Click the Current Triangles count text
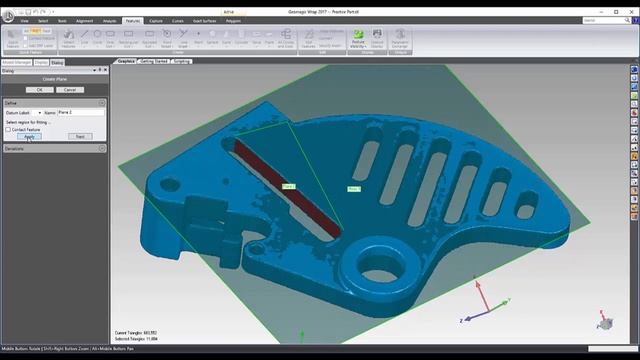The image size is (640, 360). click(136, 333)
